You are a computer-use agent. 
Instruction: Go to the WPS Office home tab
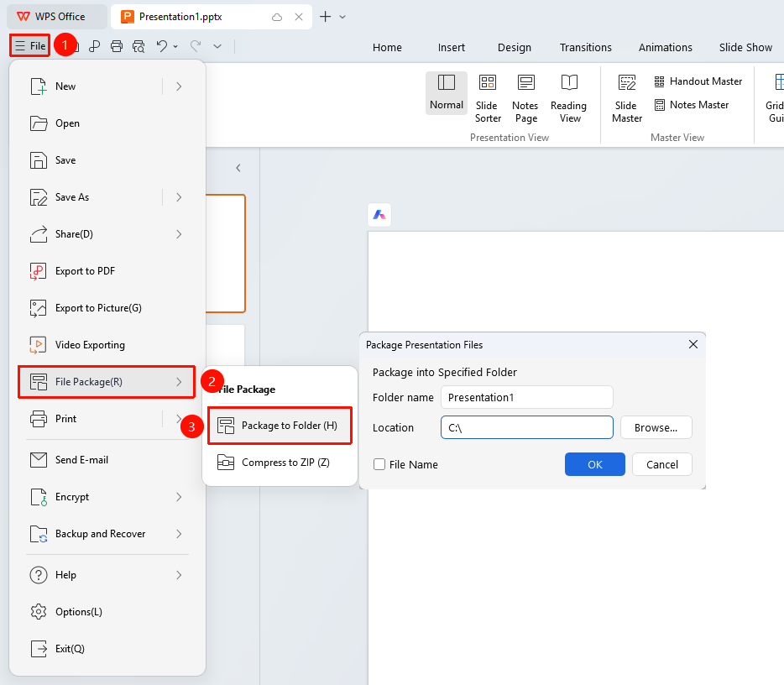pos(56,17)
